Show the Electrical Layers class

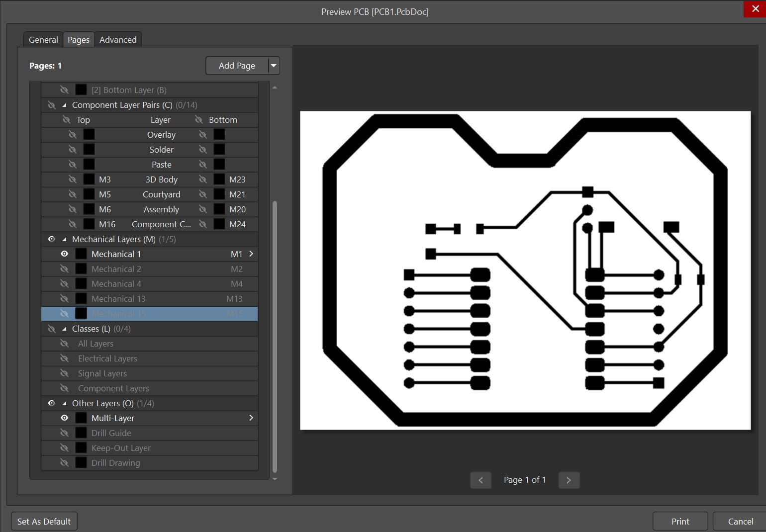point(64,358)
